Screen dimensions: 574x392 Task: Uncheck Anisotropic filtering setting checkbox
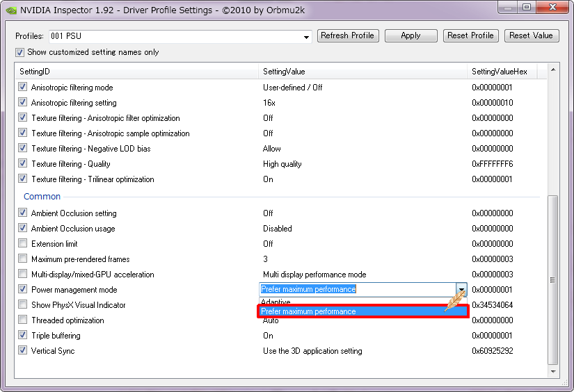coord(23,102)
